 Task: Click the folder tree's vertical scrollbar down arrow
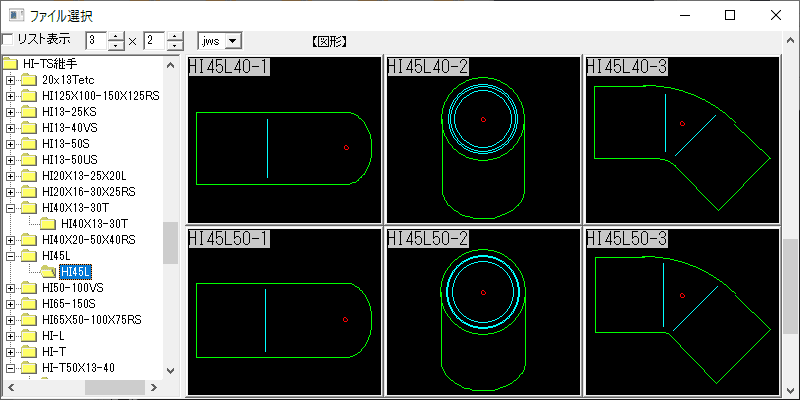click(x=170, y=370)
